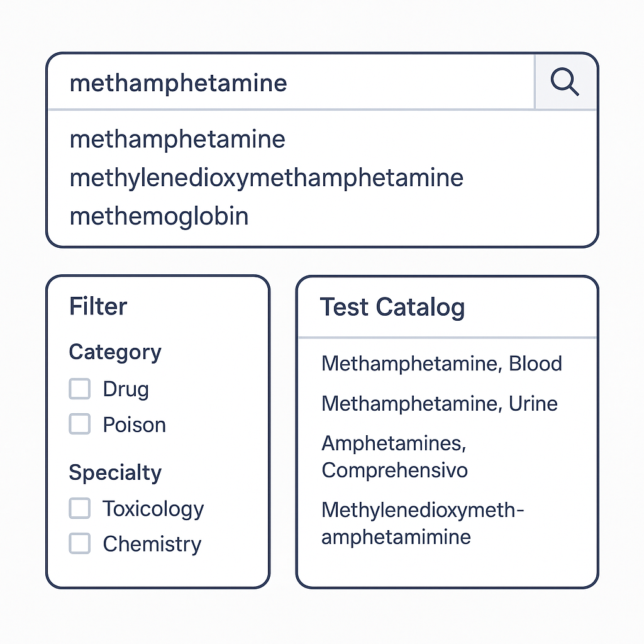View the Amphetamines, Comprehensivo catalog entry
Image resolution: width=644 pixels, height=644 pixels.
(x=394, y=457)
